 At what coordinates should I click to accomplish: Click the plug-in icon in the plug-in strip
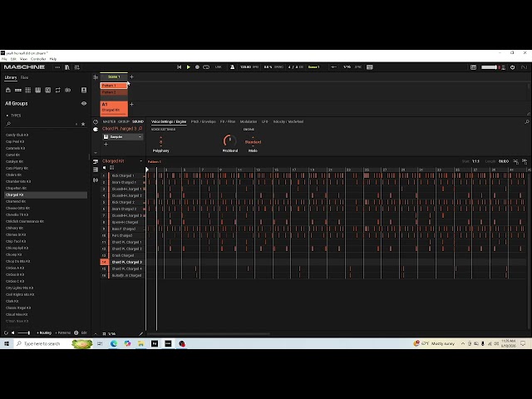(96, 130)
